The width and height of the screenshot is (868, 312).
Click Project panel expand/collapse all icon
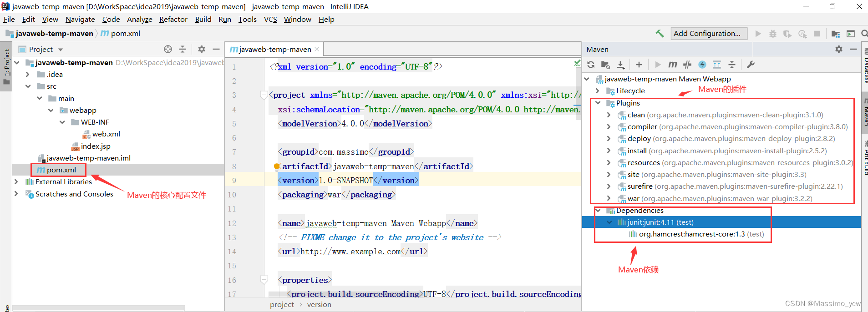point(183,49)
